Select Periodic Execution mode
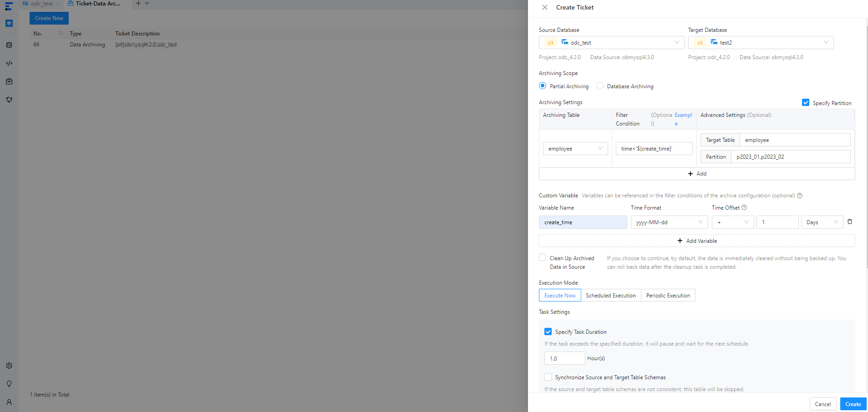868x412 pixels. [668, 296]
